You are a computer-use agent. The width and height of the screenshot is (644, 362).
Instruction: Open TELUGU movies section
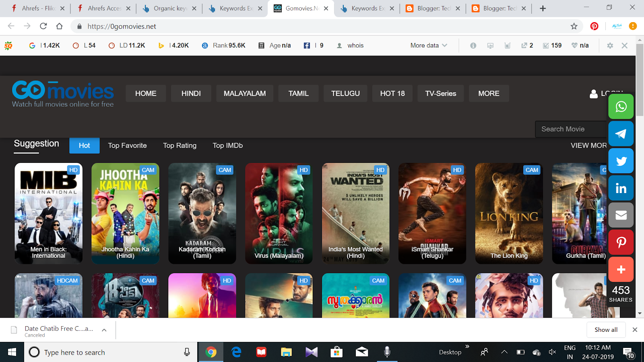point(345,93)
